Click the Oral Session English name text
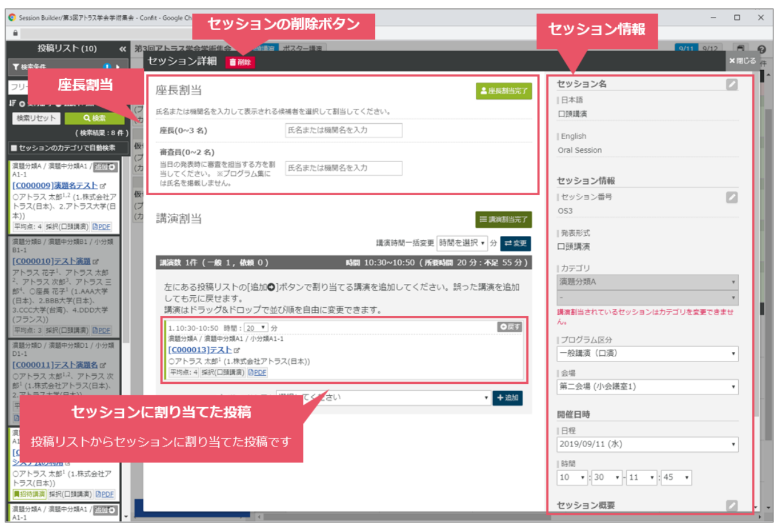The image size is (783, 529). point(580,150)
